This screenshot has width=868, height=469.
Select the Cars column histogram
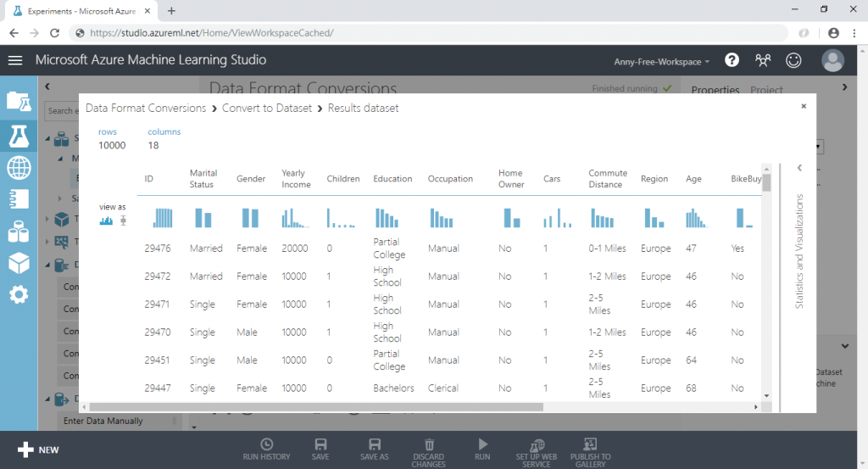[x=558, y=218]
